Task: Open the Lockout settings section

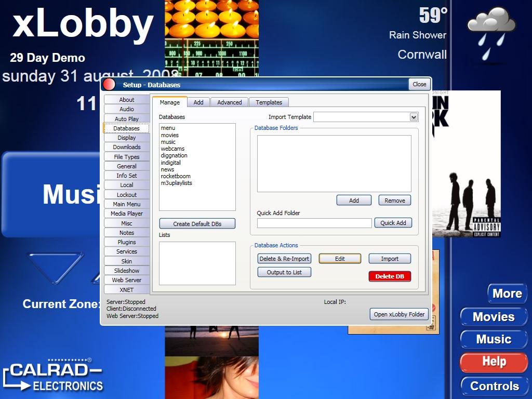Action: click(x=127, y=195)
